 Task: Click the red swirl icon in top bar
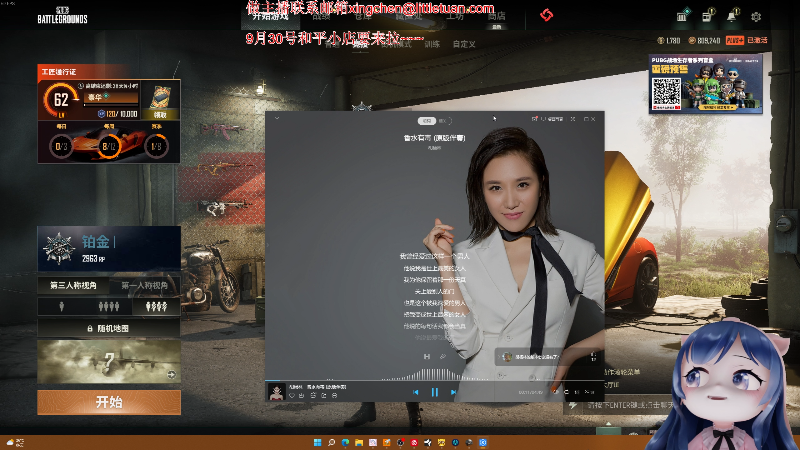[546, 15]
